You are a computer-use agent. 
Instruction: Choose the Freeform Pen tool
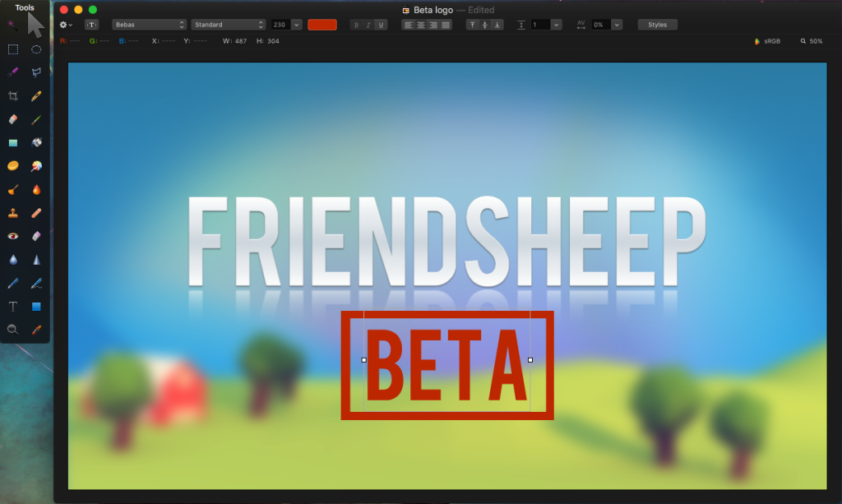[36, 284]
